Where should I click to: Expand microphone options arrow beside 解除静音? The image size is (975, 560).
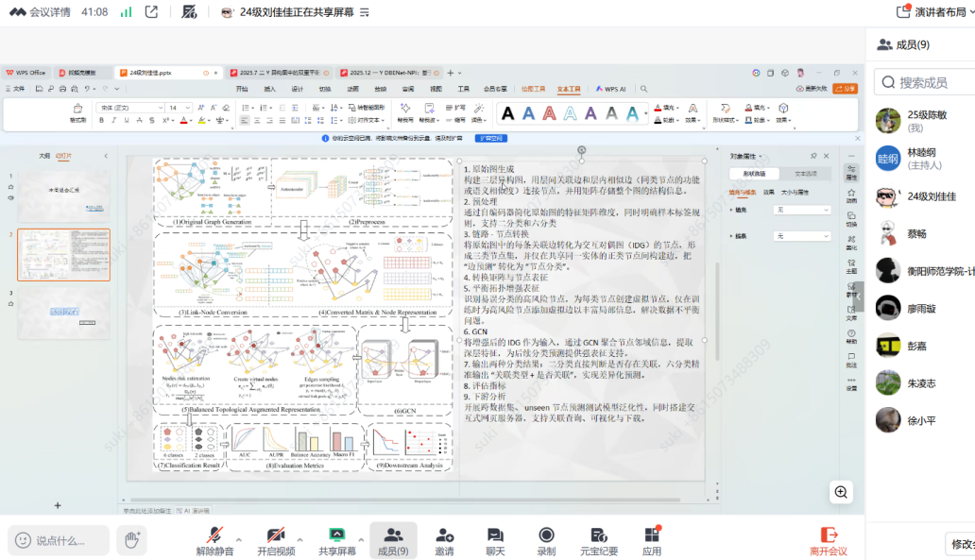tap(239, 539)
